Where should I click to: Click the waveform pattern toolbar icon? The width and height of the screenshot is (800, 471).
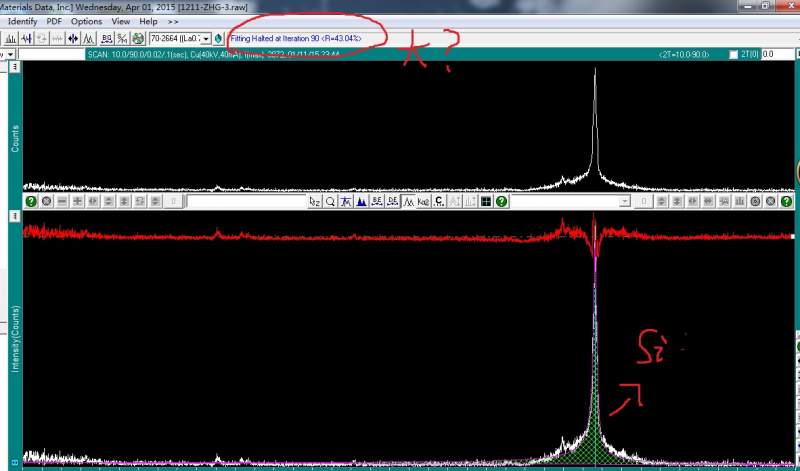pyautogui.click(x=27, y=38)
